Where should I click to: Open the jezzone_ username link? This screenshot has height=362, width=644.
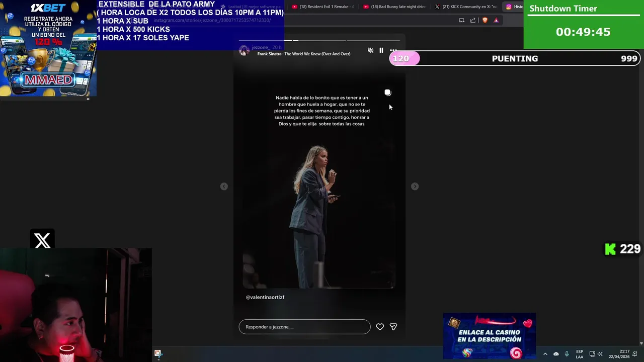[x=260, y=47]
